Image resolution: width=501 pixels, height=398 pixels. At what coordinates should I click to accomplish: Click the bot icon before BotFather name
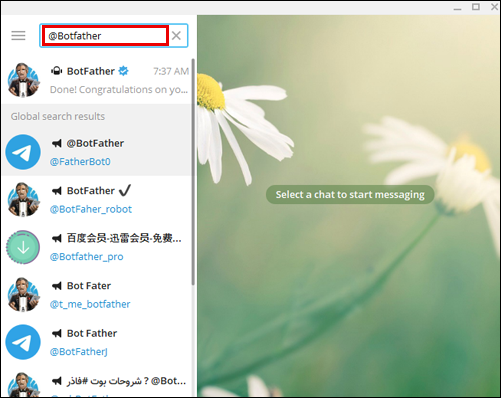57,71
